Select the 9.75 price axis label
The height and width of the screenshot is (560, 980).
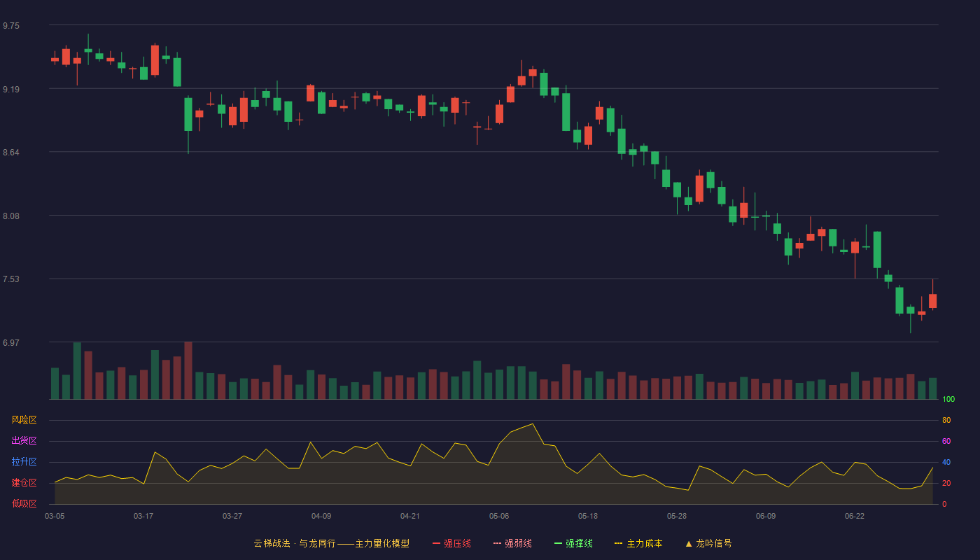[x=11, y=26]
